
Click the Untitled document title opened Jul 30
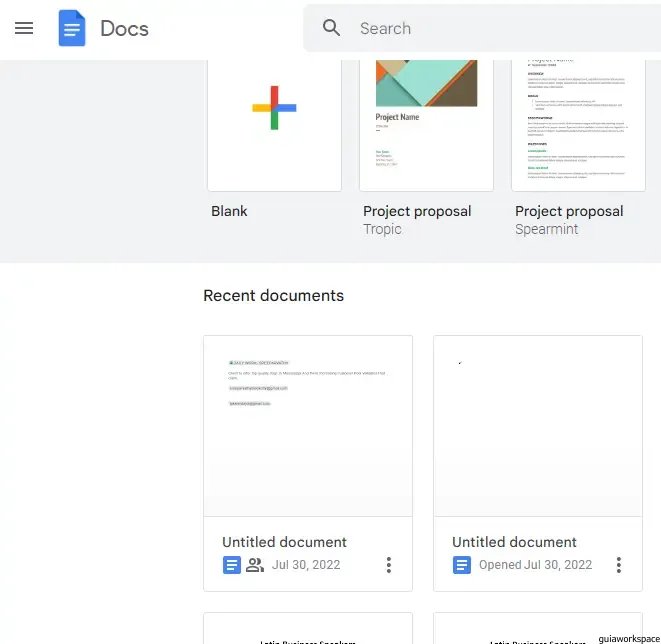514,542
